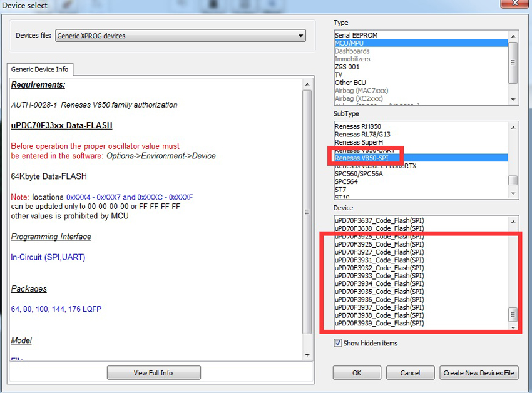Image resolution: width=532 pixels, height=393 pixels.
Task: Click info panel scroll up arrow
Action: coord(307,84)
